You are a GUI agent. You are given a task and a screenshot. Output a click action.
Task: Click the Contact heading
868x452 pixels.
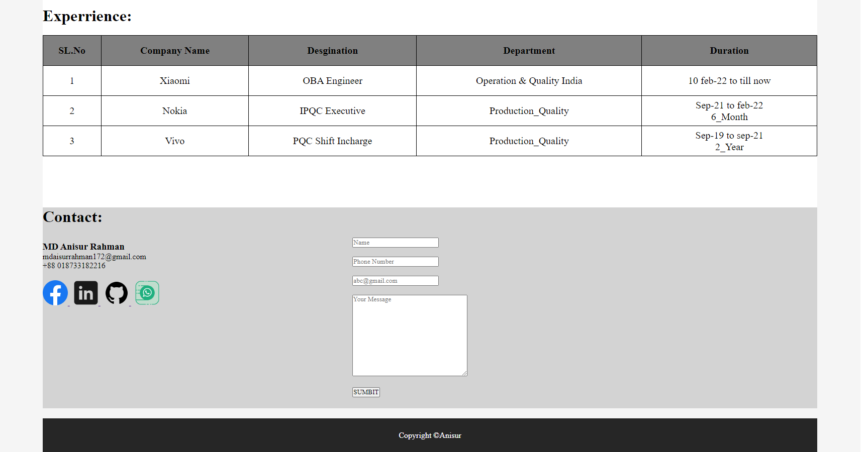point(72,217)
